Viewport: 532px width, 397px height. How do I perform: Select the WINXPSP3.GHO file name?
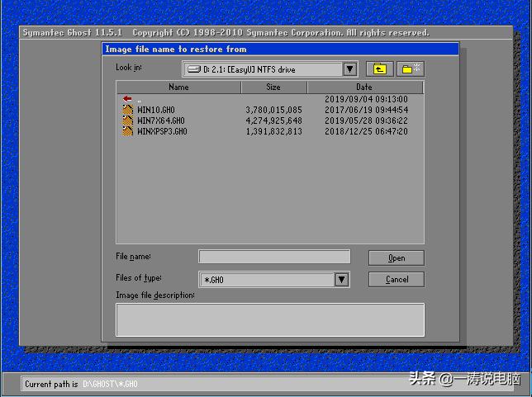point(162,131)
